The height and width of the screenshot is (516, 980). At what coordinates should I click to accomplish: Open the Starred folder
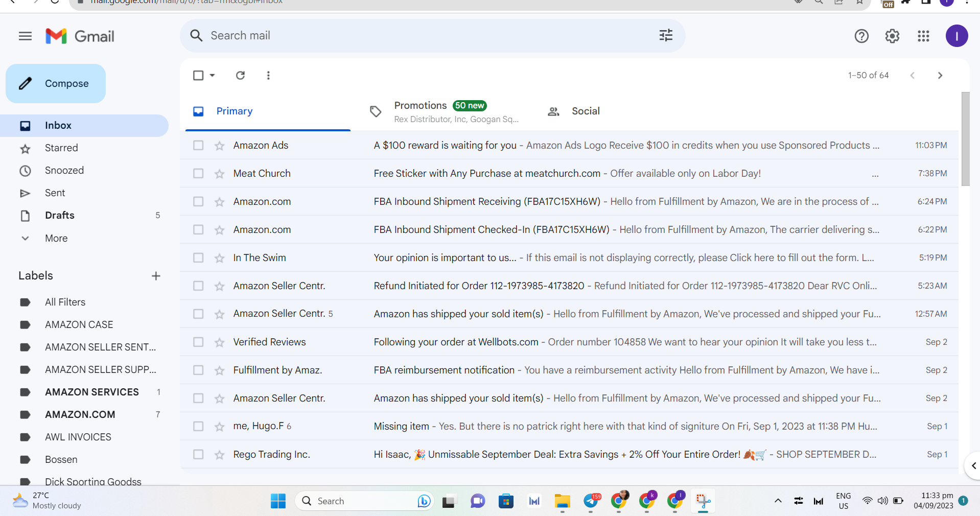[84, 148]
